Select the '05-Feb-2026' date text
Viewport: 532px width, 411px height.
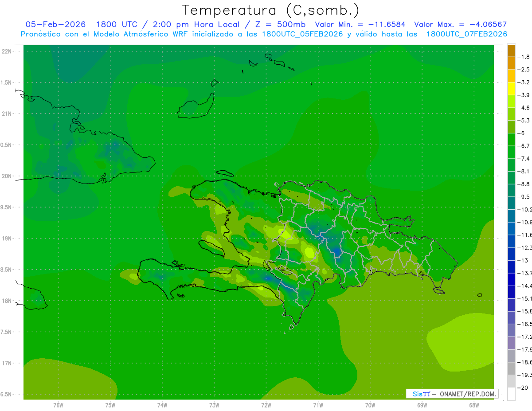pyautogui.click(x=55, y=24)
